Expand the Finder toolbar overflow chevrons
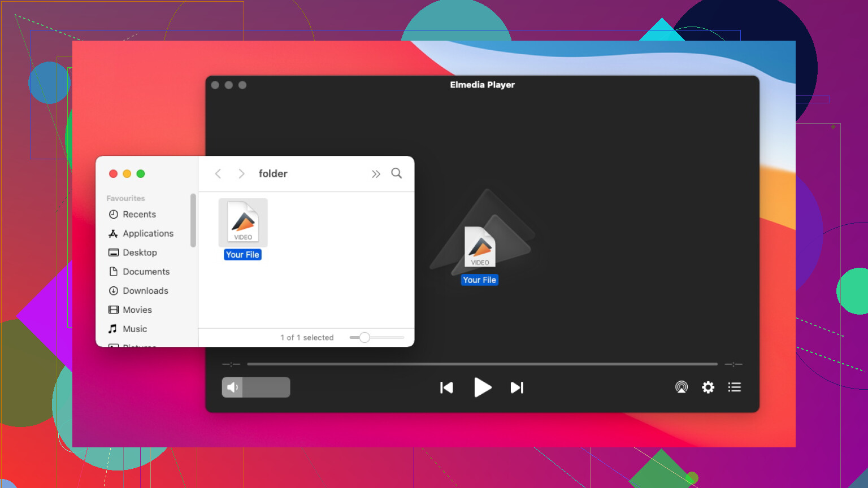This screenshot has width=868, height=488. tap(376, 174)
